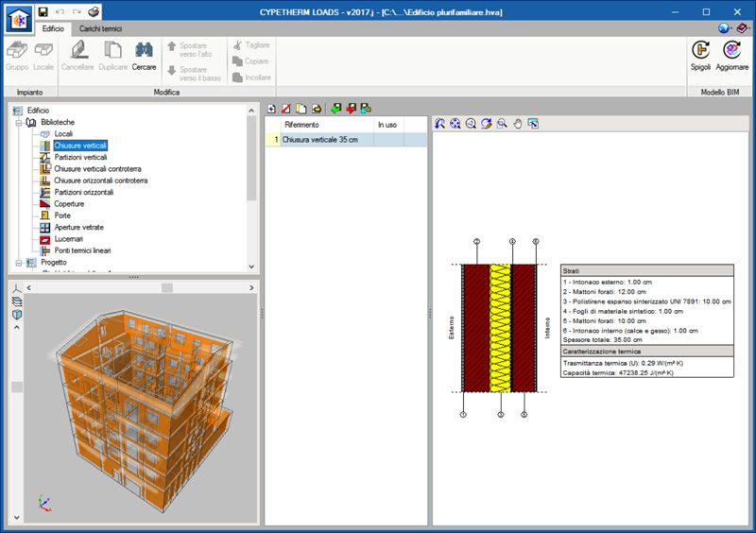Click the zoom x2 magnifier icon
The height and width of the screenshot is (533, 756).
[471, 124]
